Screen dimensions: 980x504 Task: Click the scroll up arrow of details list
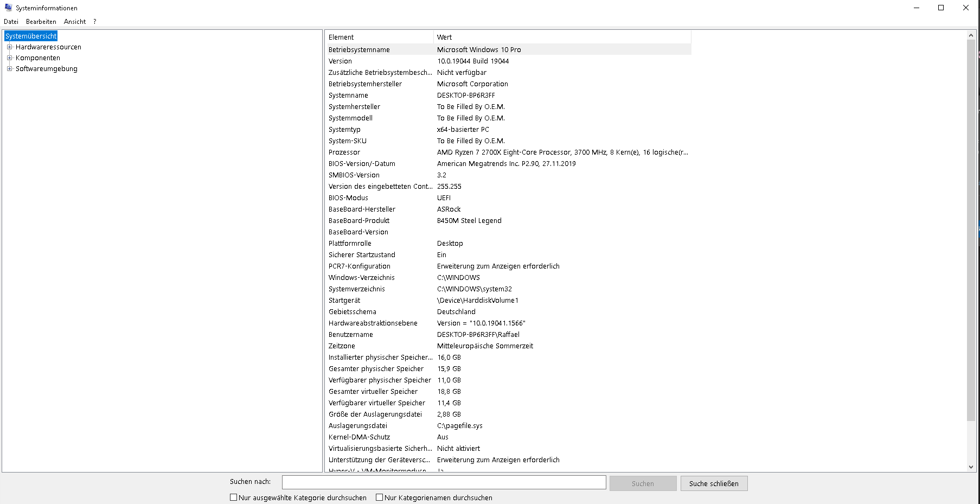tap(971, 35)
